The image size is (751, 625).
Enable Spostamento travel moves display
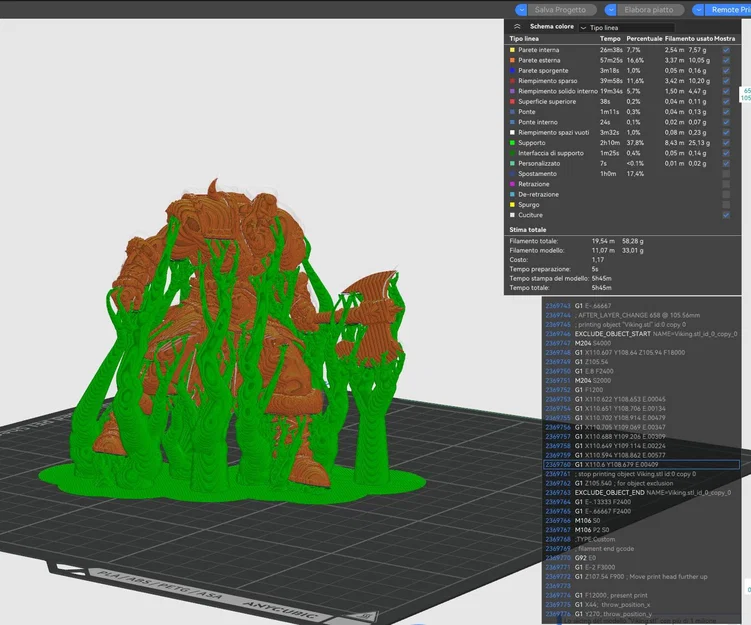pyautogui.click(x=726, y=174)
